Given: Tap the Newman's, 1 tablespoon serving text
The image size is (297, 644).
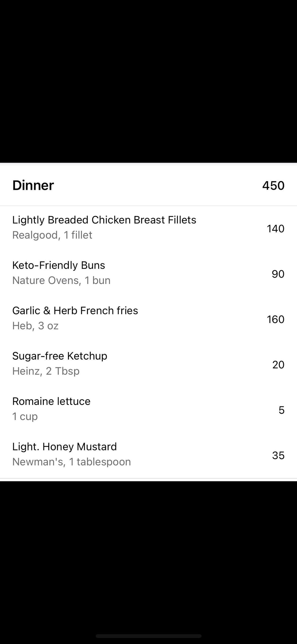Looking at the screenshot, I should [x=71, y=462].
